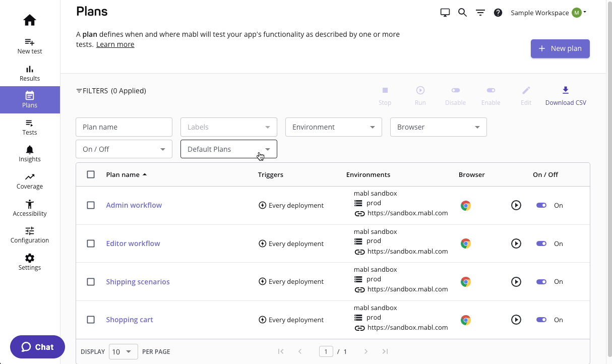Check the Shopping cart row checkbox
Viewport: 612px width, 364px height.
pos(91,320)
